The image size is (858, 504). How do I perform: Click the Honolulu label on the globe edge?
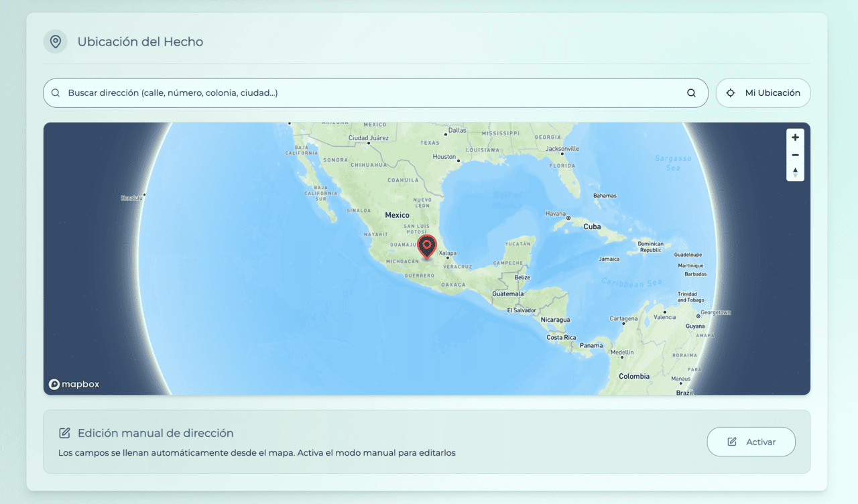coord(132,198)
